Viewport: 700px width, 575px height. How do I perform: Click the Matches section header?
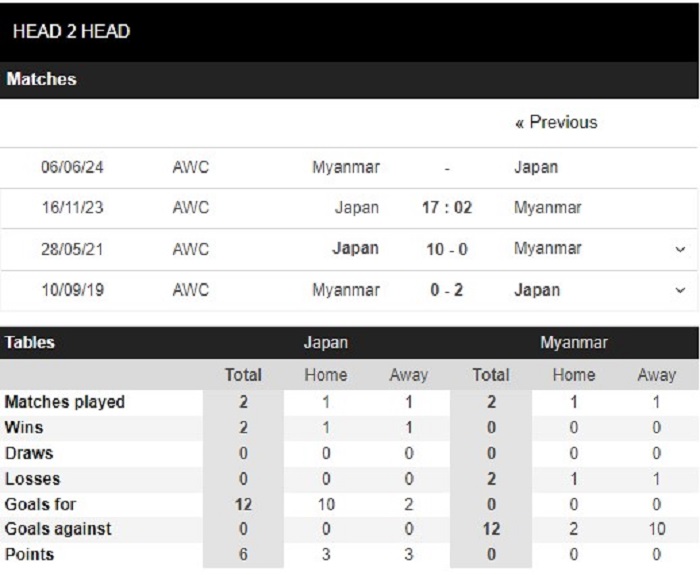click(349, 79)
